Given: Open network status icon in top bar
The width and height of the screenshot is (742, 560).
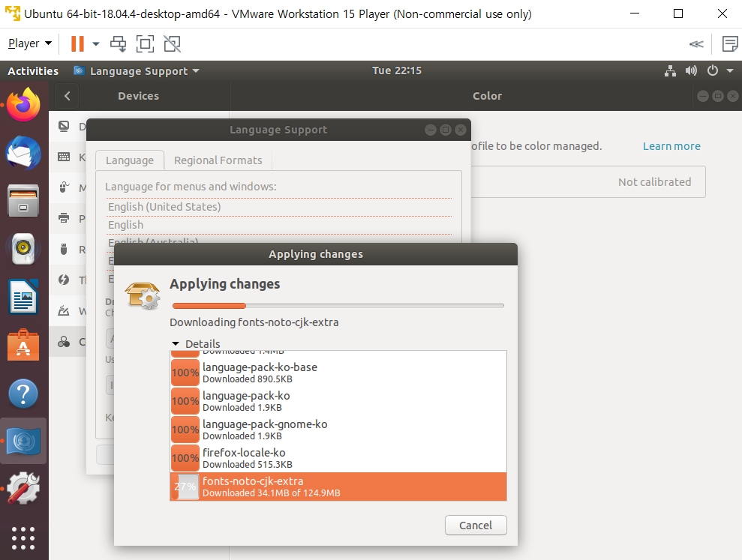Looking at the screenshot, I should (x=670, y=71).
